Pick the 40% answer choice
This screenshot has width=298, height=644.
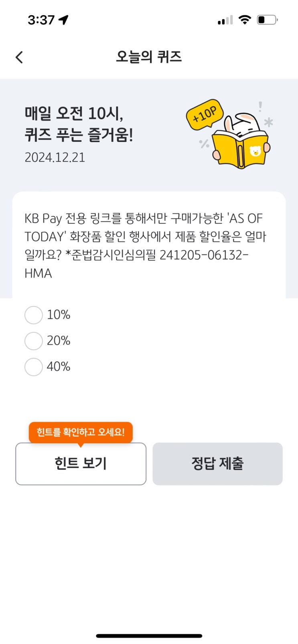coord(34,367)
